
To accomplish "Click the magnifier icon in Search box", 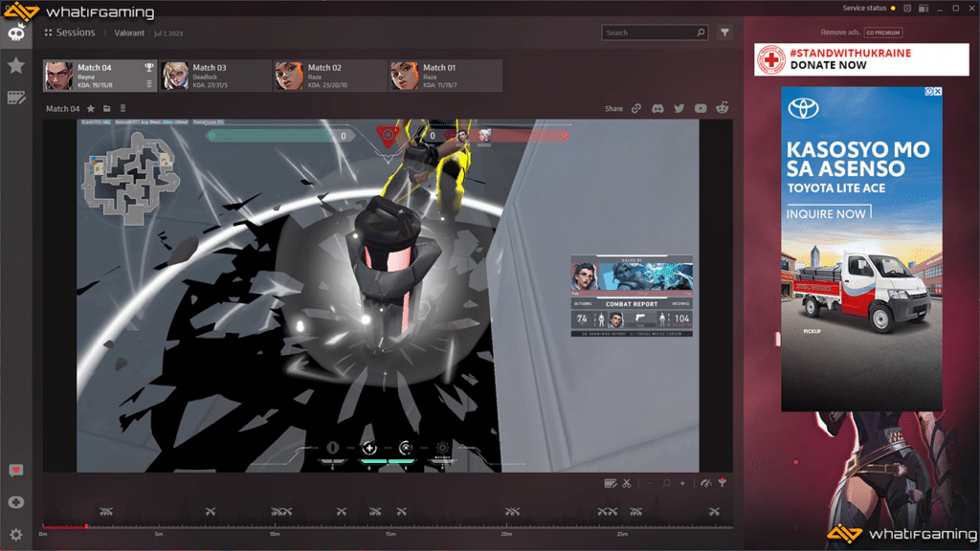I will [x=701, y=33].
